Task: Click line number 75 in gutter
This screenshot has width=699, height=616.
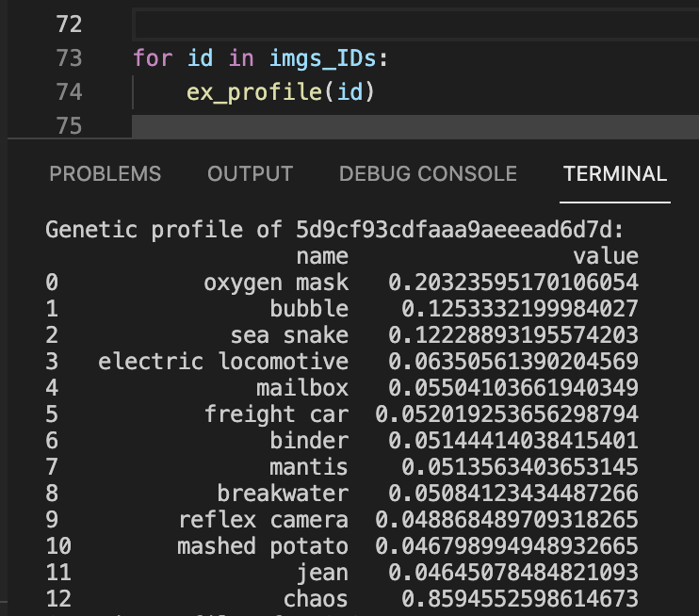Action: (x=69, y=125)
